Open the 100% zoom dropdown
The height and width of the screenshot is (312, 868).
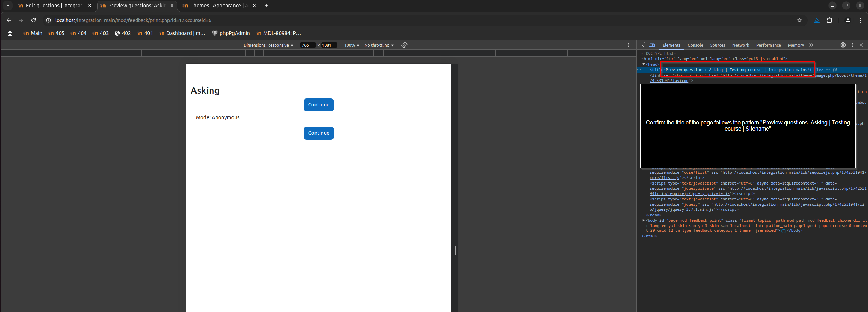351,45
